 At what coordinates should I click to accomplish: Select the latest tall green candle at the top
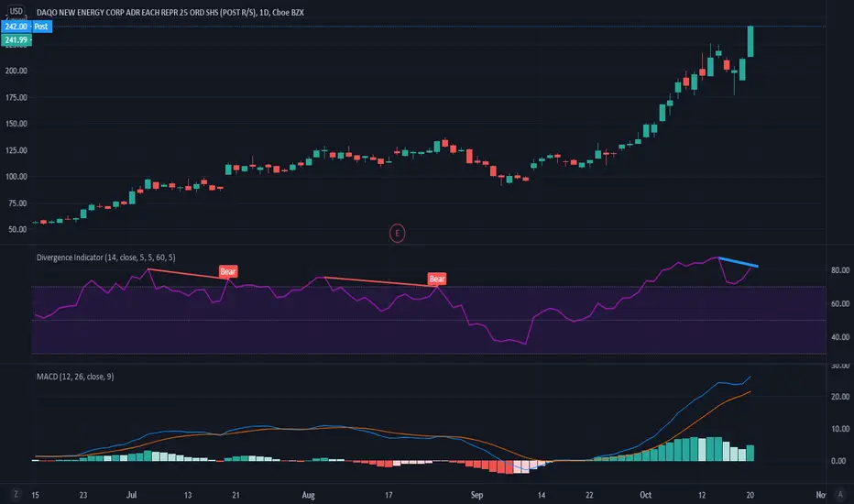pyautogui.click(x=750, y=41)
